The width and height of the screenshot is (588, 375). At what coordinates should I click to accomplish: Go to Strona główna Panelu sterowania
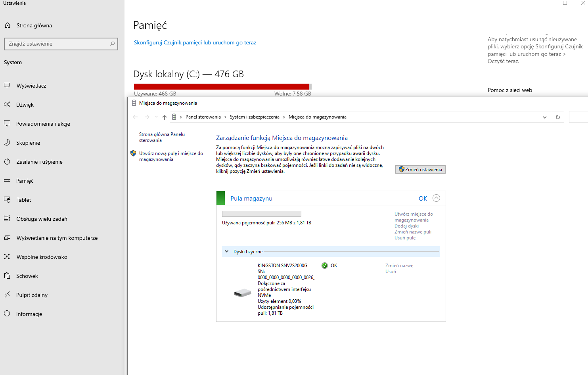coord(162,137)
